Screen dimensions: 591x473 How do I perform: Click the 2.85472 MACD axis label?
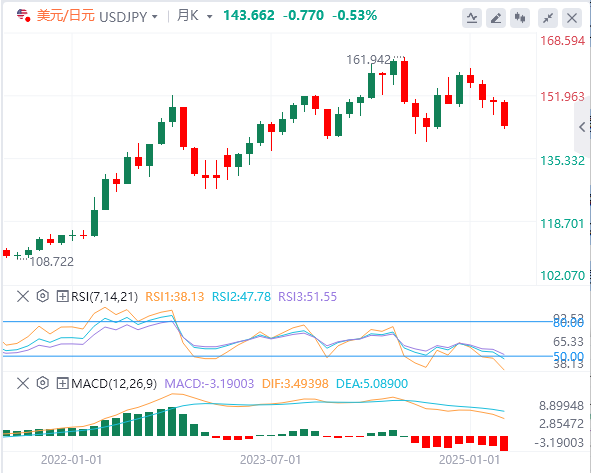[561, 424]
